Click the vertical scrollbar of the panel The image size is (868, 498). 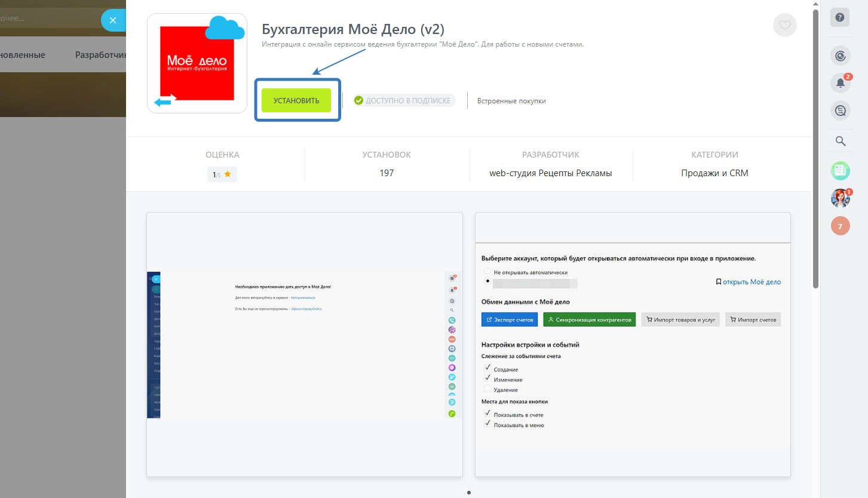tap(815, 149)
